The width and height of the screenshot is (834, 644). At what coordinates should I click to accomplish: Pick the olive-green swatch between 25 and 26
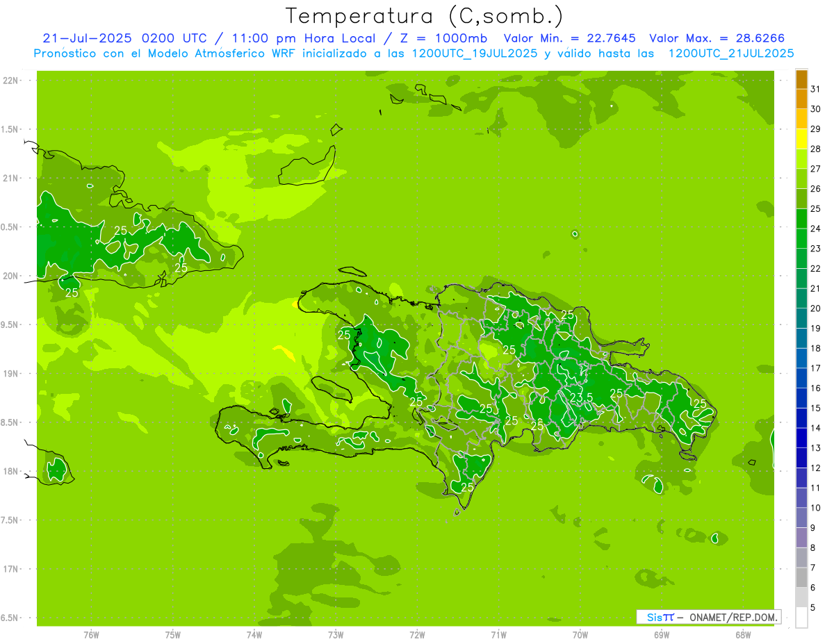click(x=801, y=199)
